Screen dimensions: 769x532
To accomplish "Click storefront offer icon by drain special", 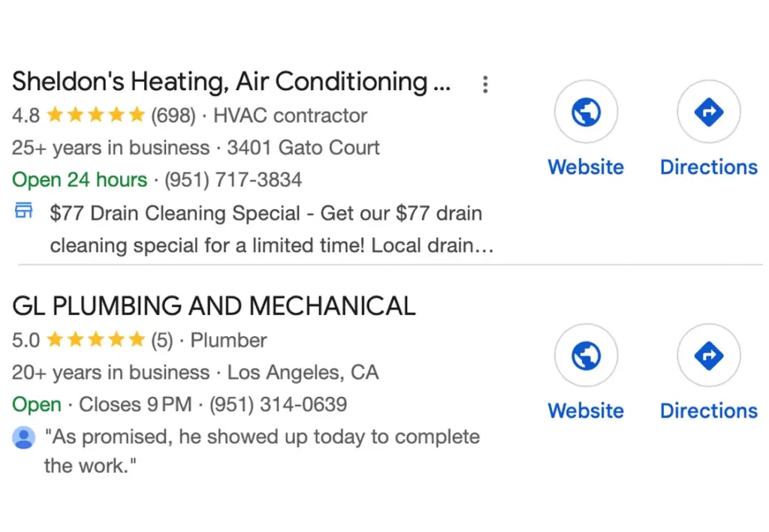I will (23, 212).
